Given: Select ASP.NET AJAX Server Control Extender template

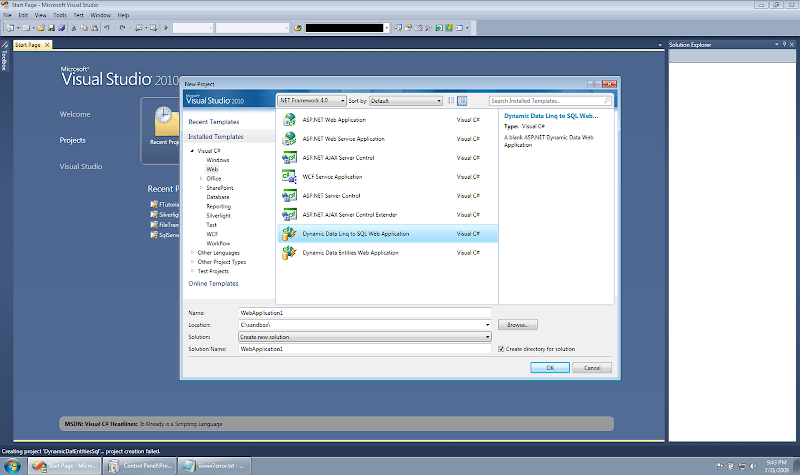Looking at the screenshot, I should point(388,215).
